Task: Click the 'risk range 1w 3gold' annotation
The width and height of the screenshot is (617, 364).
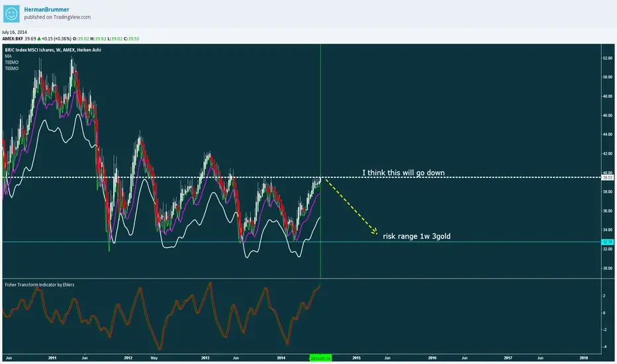Action: pos(416,236)
